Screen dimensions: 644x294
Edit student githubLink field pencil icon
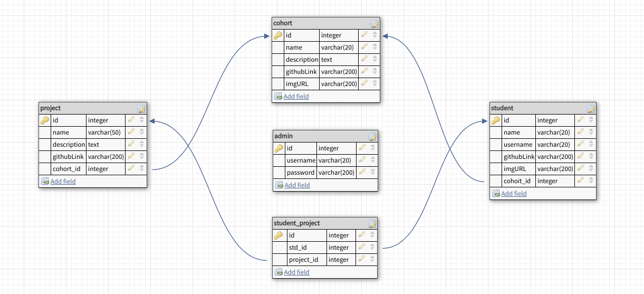pyautogui.click(x=581, y=156)
